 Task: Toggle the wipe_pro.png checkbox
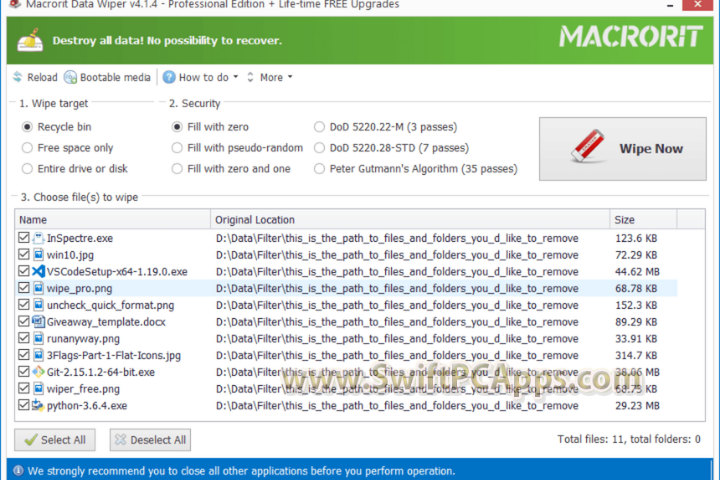click(23, 288)
